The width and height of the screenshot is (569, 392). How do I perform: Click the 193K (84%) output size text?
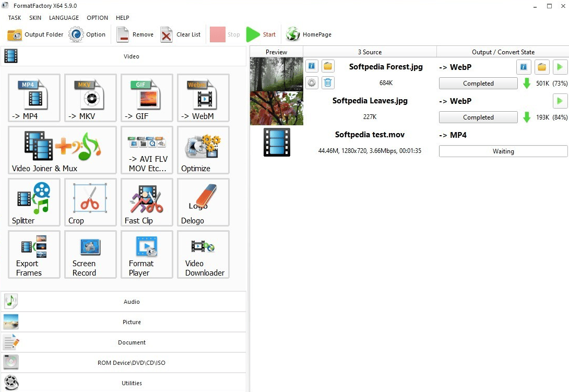tap(552, 117)
